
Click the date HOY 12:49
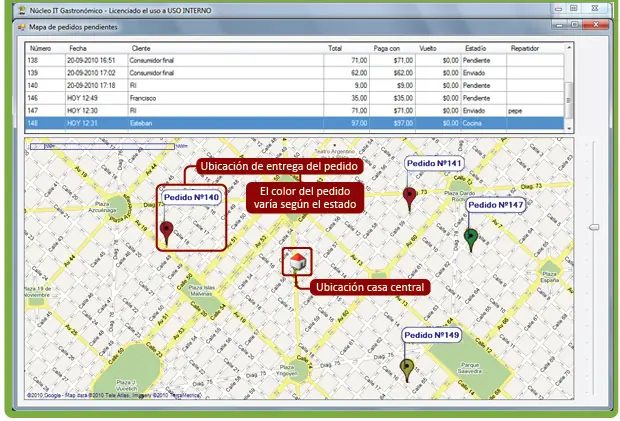[x=82, y=98]
